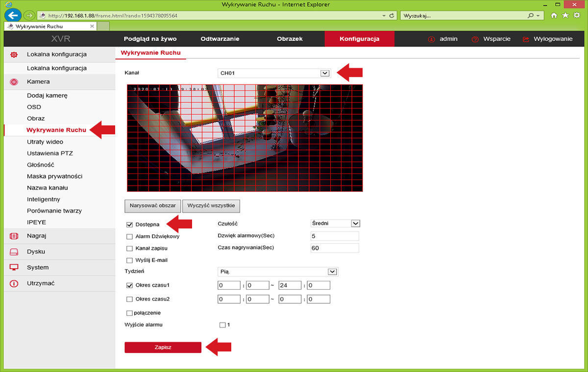Uncheck the Dostępna checkbox

point(130,224)
